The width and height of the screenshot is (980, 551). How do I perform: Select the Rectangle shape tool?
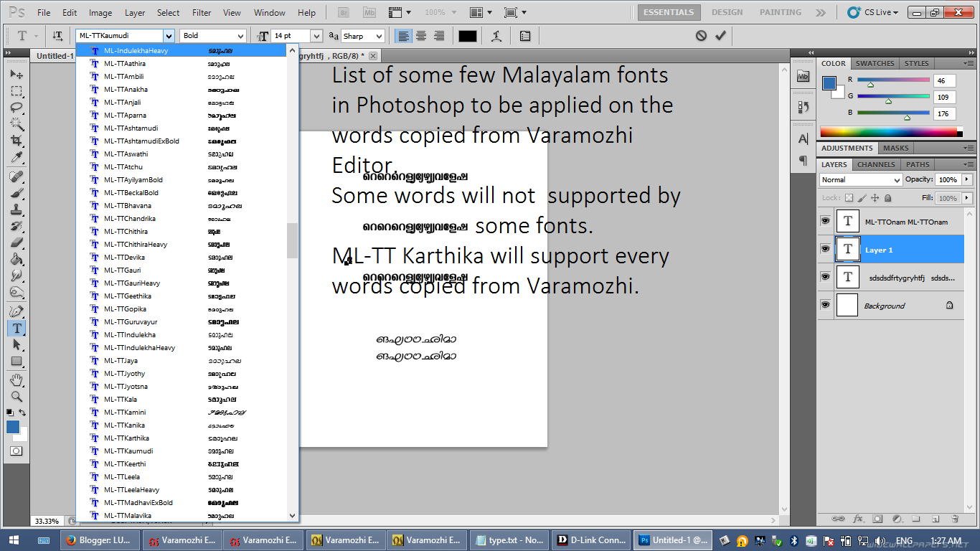(17, 362)
